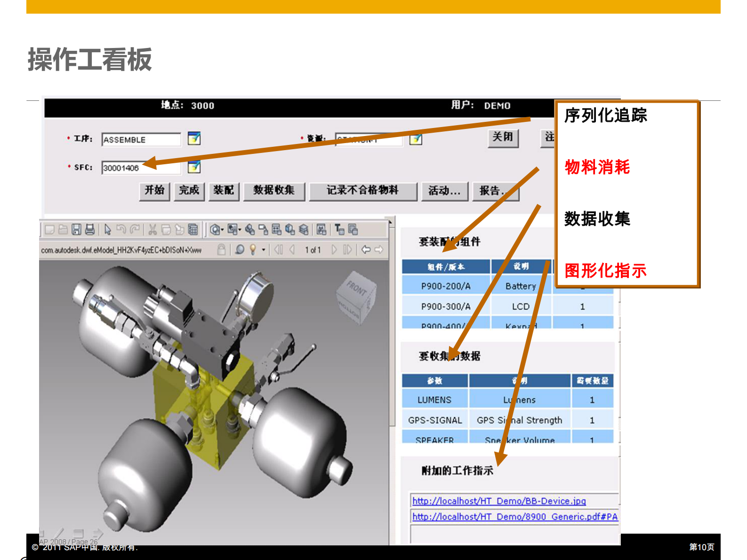Screen dimensions: 747x560
Task: Click the 记录不合格物料 button
Action: [362, 191]
